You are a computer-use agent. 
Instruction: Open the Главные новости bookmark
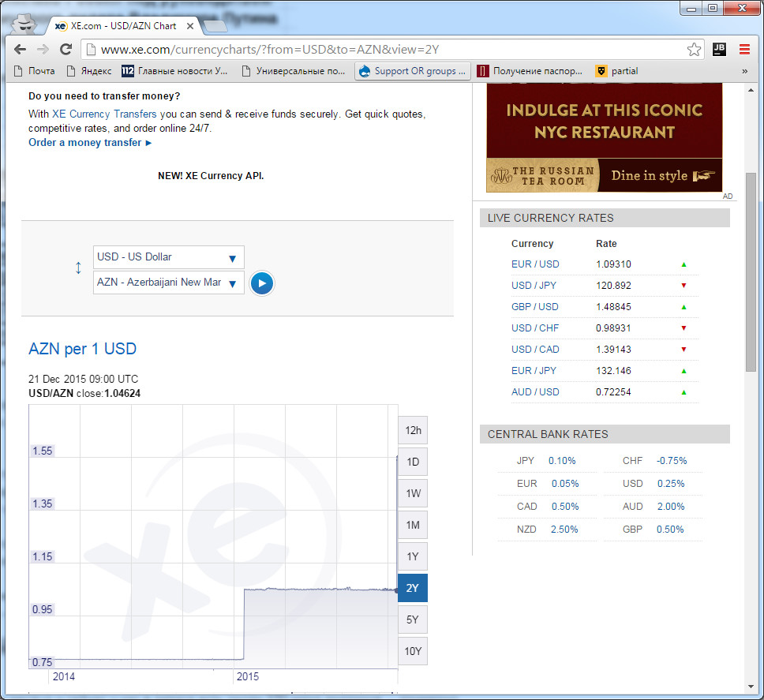pyautogui.click(x=175, y=71)
